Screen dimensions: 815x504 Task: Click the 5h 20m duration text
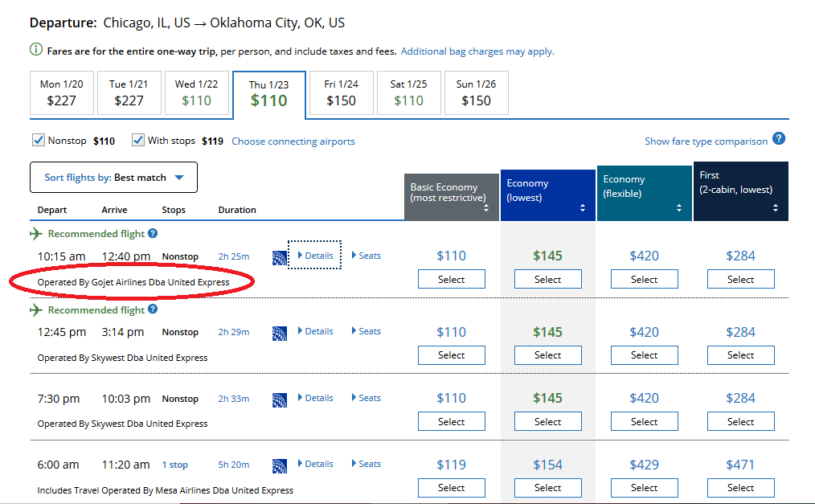pos(234,465)
